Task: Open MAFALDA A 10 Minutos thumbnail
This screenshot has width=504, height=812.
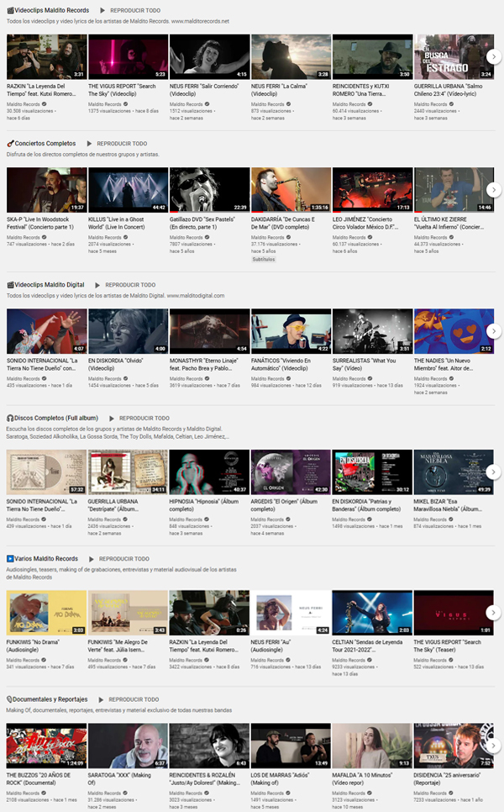Action: point(372,746)
